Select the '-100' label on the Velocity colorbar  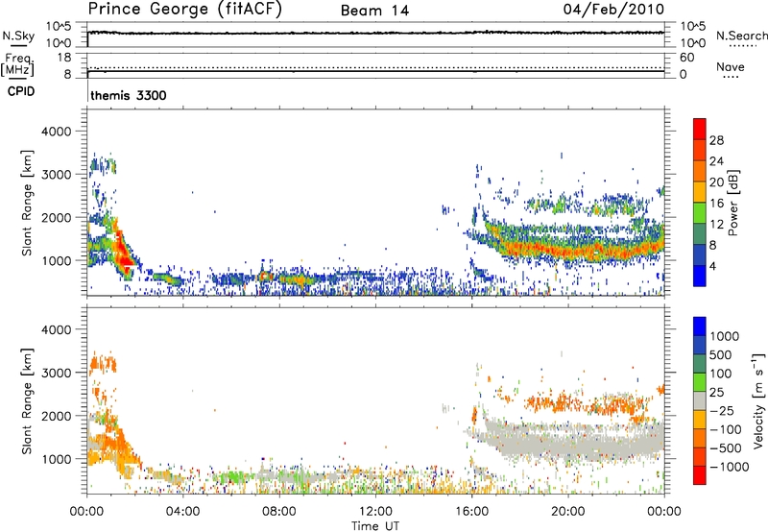(x=726, y=429)
